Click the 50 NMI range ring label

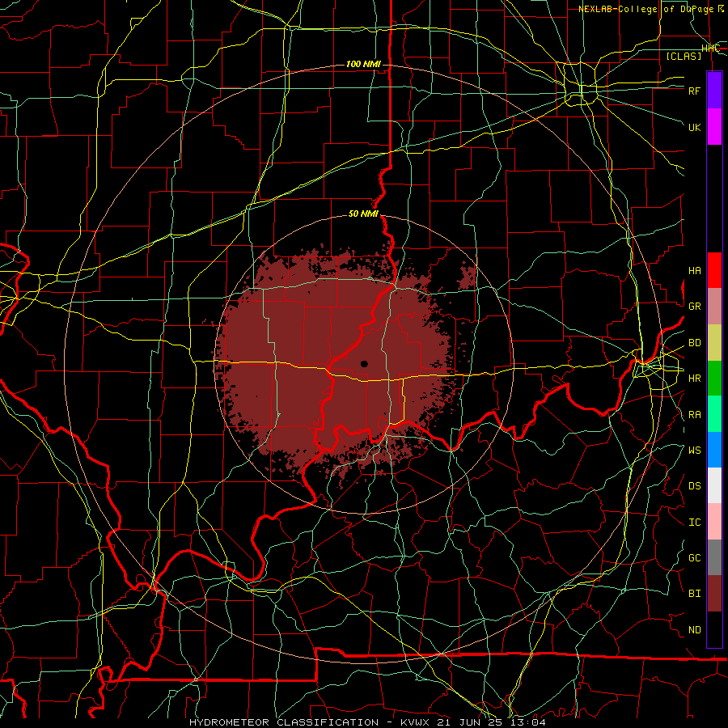coord(363,214)
